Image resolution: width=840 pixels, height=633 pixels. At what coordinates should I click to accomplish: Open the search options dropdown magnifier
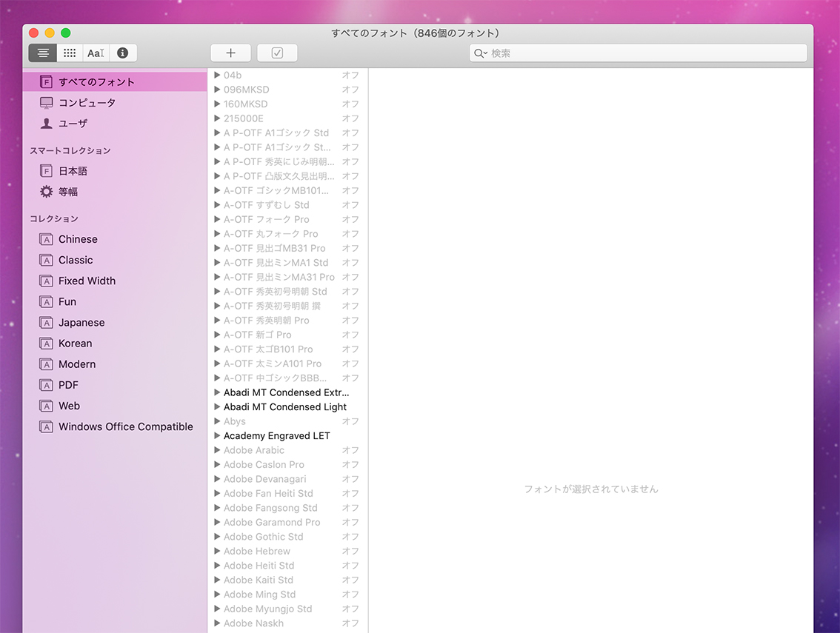tap(481, 53)
